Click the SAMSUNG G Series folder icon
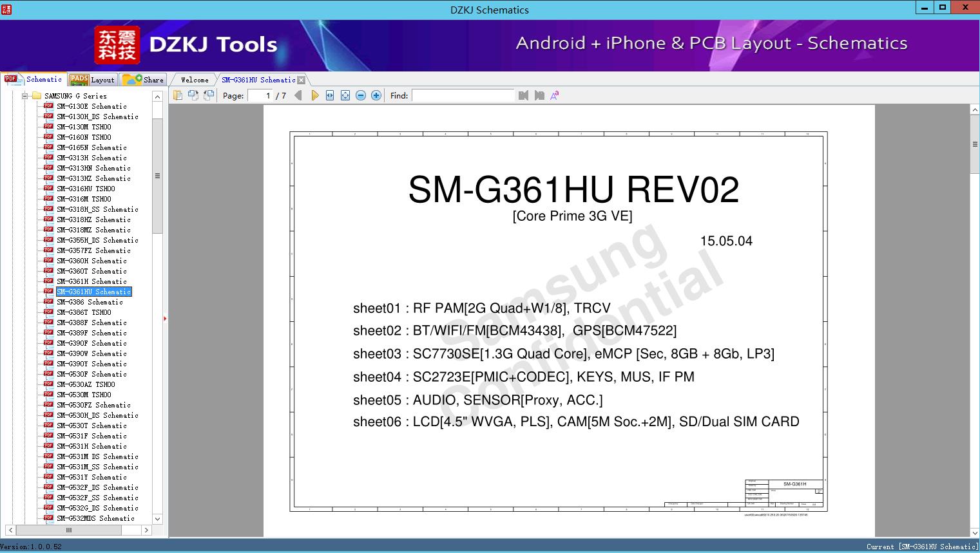The width and height of the screenshot is (980, 553). 37,96
